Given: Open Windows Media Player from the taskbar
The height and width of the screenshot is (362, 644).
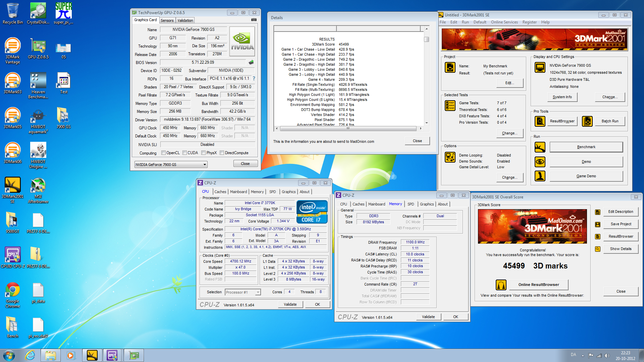Looking at the screenshot, I should pos(70,355).
